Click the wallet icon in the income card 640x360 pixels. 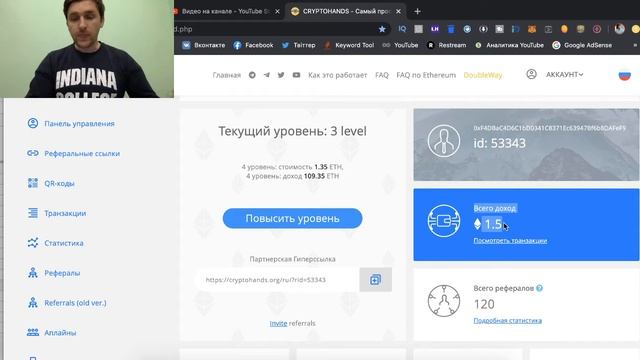444,221
